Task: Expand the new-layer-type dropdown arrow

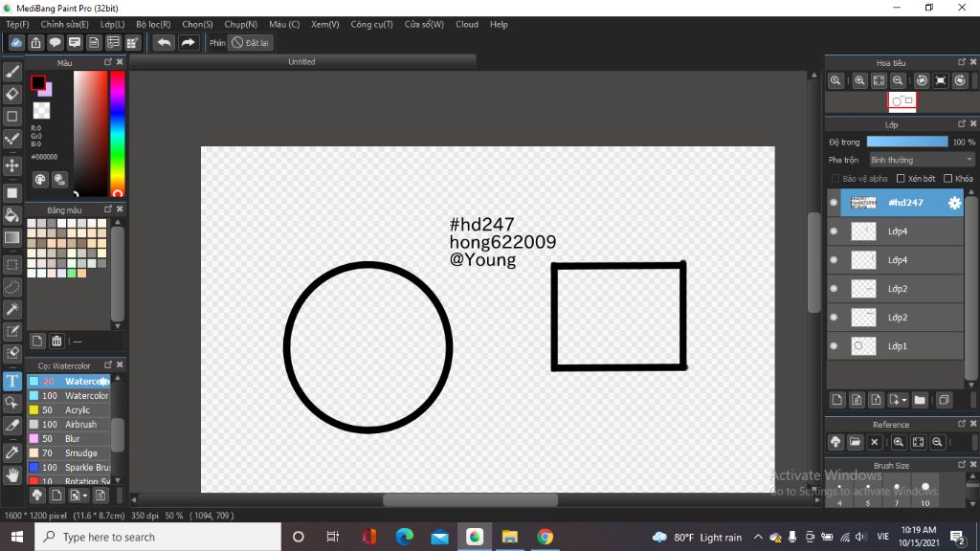Action: (904, 401)
